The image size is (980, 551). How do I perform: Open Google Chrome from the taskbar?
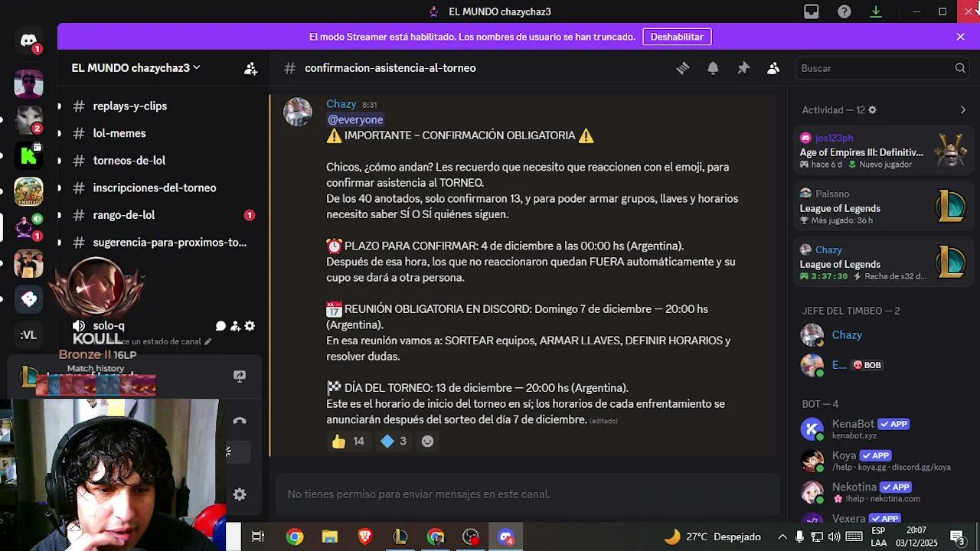click(295, 536)
